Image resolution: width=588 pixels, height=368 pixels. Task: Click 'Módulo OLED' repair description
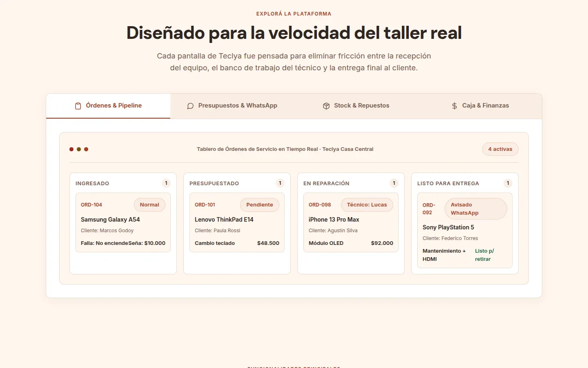[x=326, y=243]
